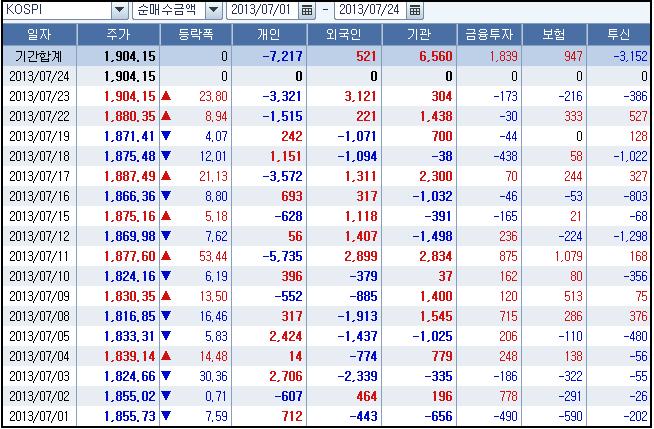This screenshot has width=654, height=429.
Task: Select the 2013/07/02 date cell
Action: [x=40, y=396]
